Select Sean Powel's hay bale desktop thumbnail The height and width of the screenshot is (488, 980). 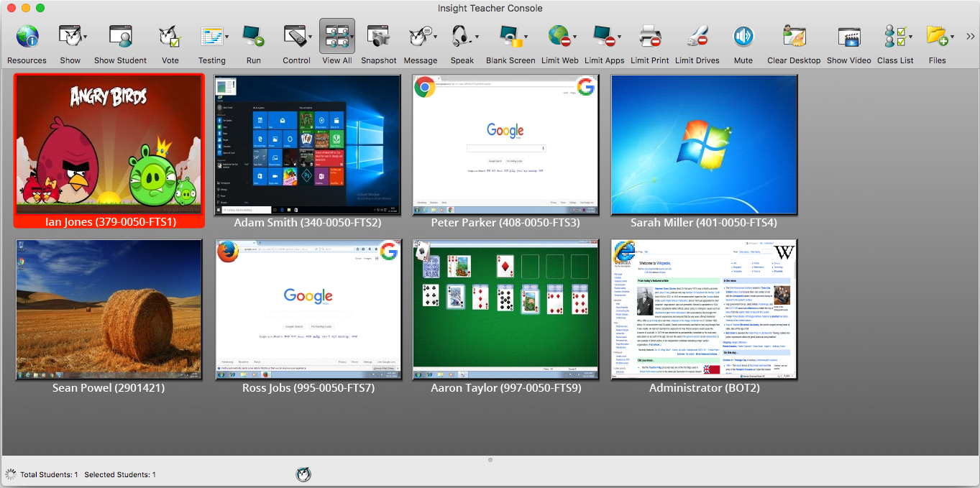tap(109, 310)
